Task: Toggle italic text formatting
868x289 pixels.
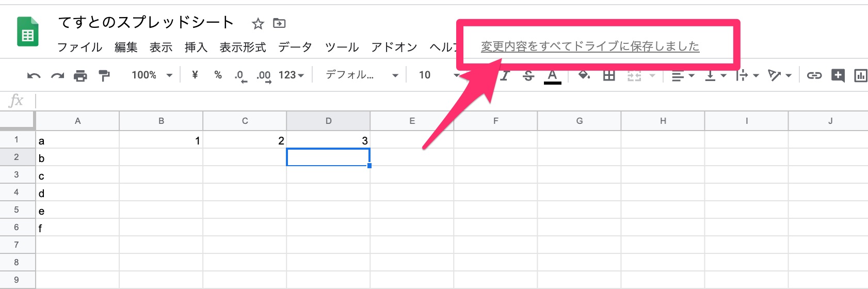Action: coord(505,76)
